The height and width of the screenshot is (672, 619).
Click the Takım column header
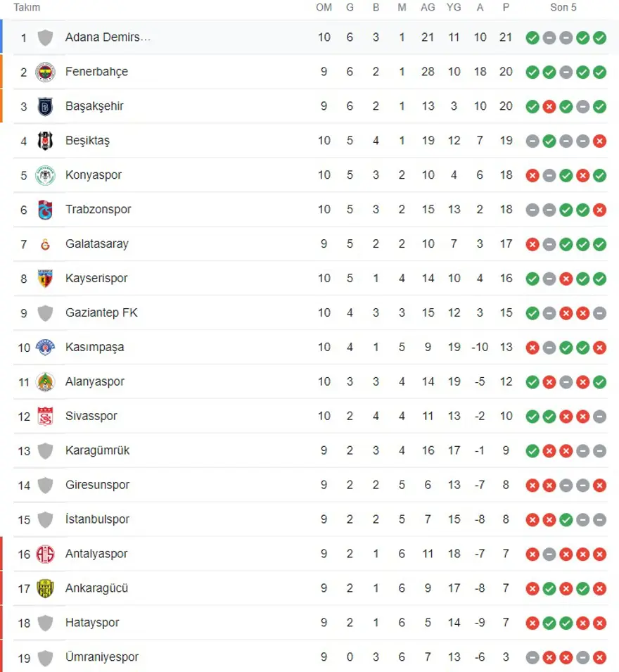(x=27, y=8)
